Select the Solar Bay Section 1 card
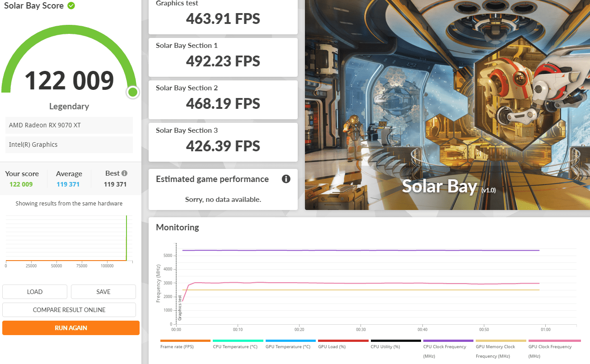The width and height of the screenshot is (590, 364). click(223, 57)
